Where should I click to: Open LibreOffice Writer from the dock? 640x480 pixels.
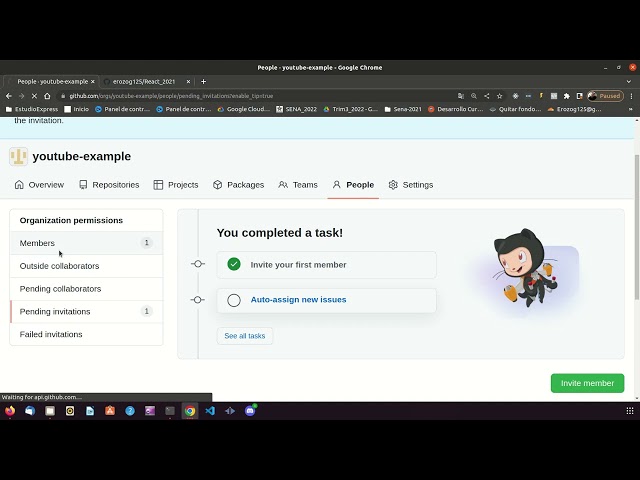tap(90, 411)
